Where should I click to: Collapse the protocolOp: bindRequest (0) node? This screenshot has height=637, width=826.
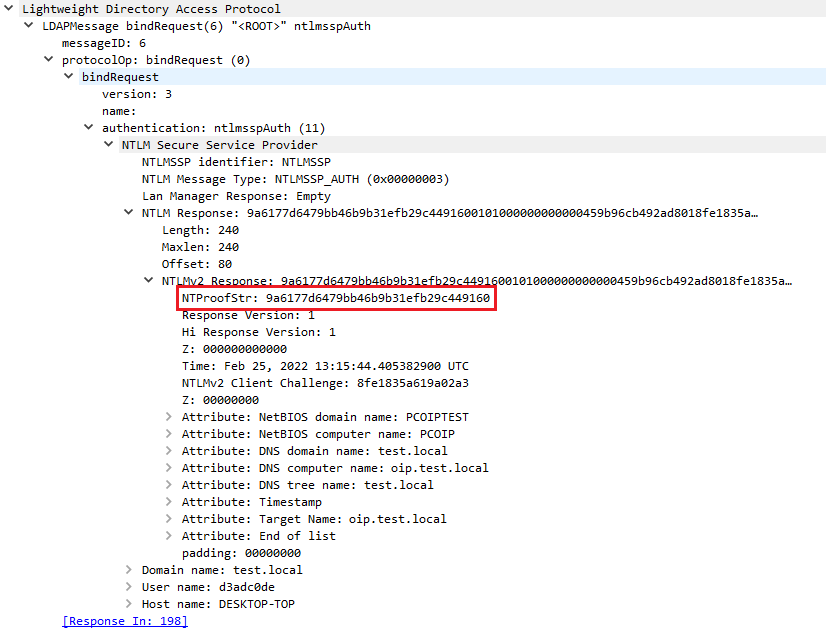point(48,59)
